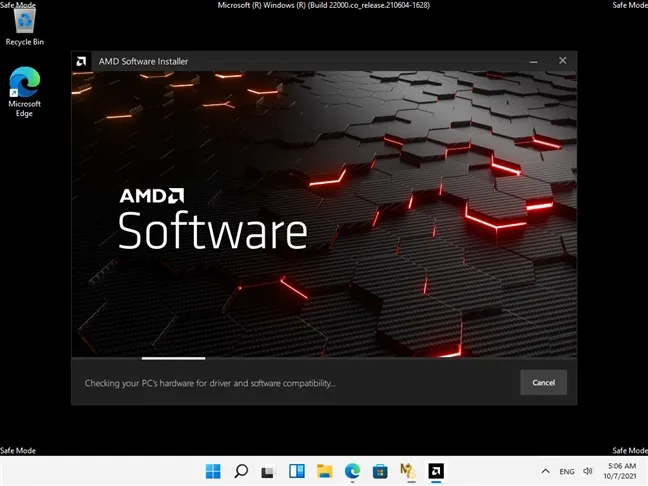Cancel the AMD hardware compatibility check
The width and height of the screenshot is (648, 486).
click(543, 382)
